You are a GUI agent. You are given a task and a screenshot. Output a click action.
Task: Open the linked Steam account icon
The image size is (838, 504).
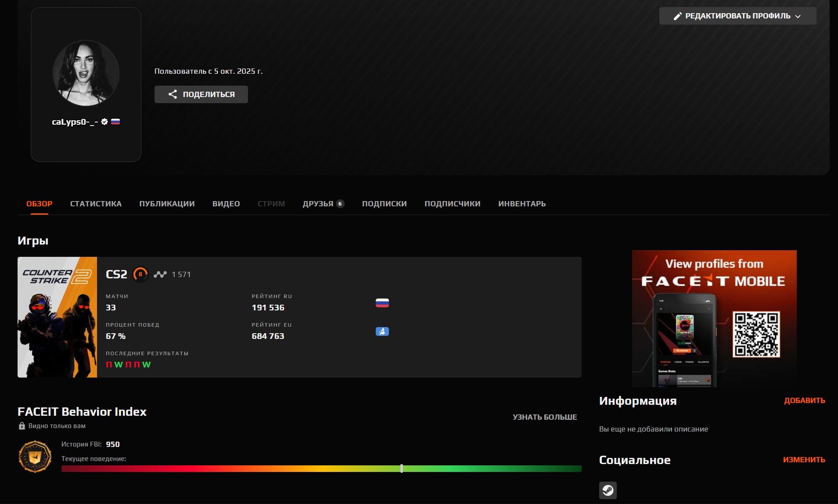(608, 490)
